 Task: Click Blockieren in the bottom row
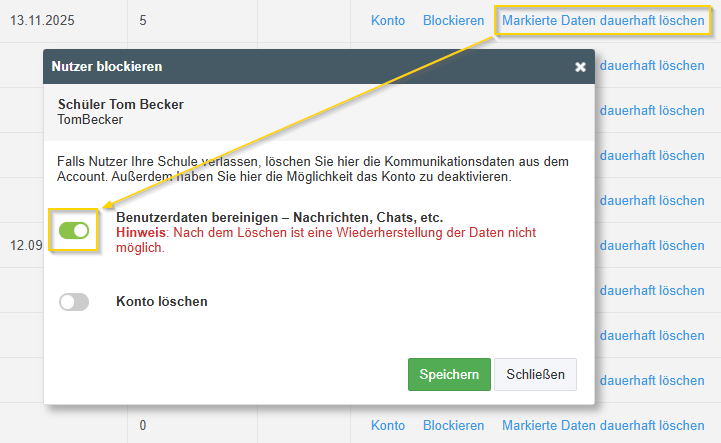pos(453,425)
